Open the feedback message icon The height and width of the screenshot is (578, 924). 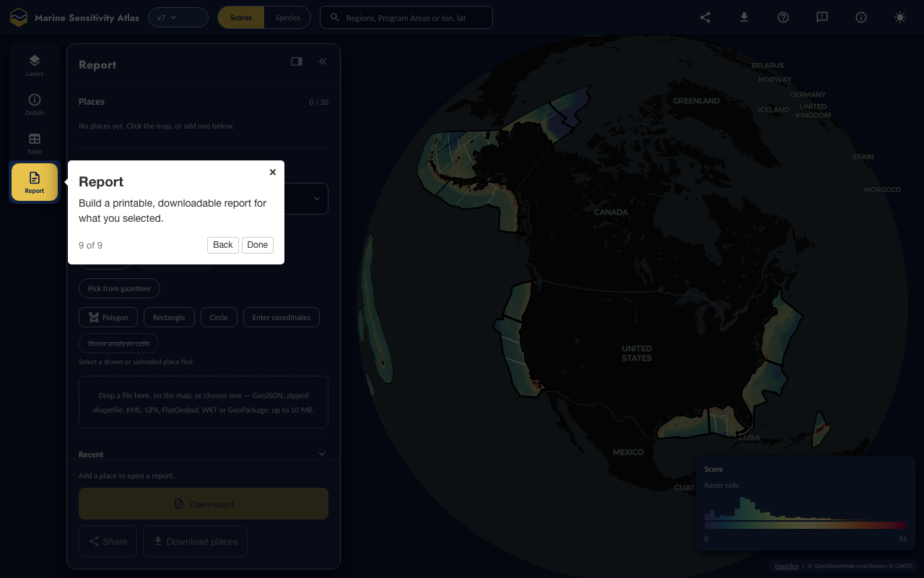coord(822,17)
